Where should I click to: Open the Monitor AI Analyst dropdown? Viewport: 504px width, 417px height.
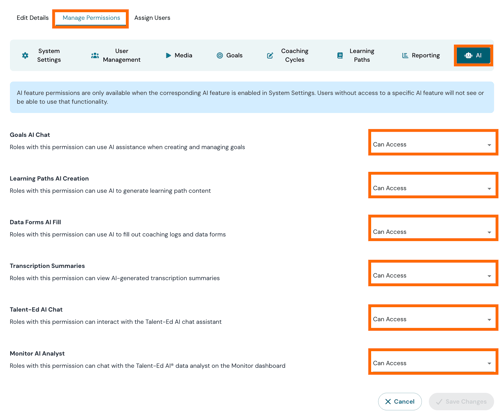pos(433,362)
